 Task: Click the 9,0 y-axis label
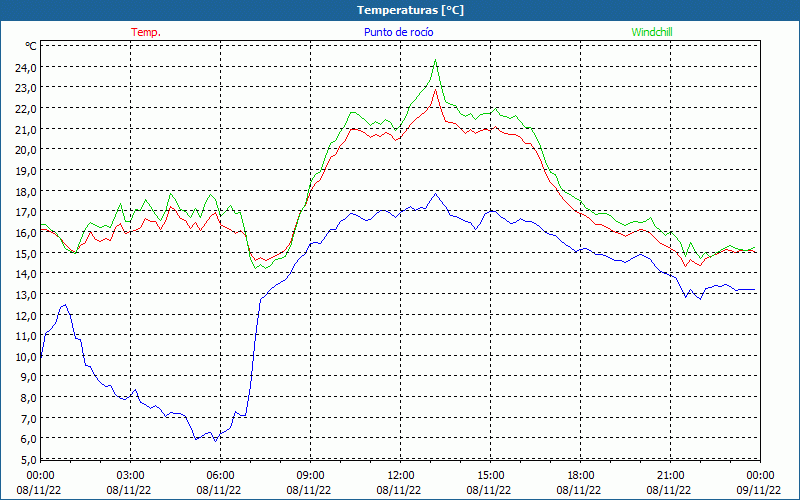[28, 377]
